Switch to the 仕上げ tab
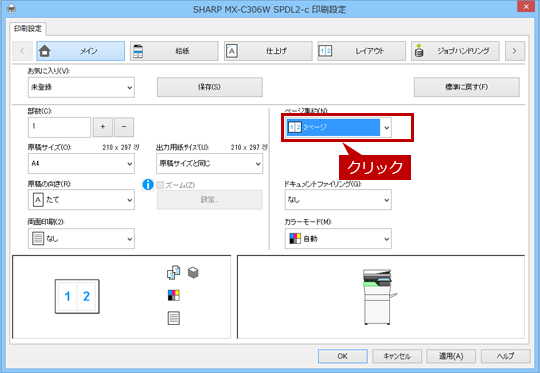Image resolution: width=540 pixels, height=373 pixels. click(x=268, y=51)
